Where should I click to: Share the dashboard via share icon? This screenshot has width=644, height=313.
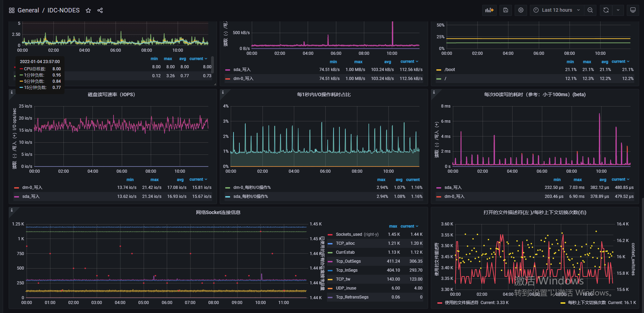click(100, 10)
